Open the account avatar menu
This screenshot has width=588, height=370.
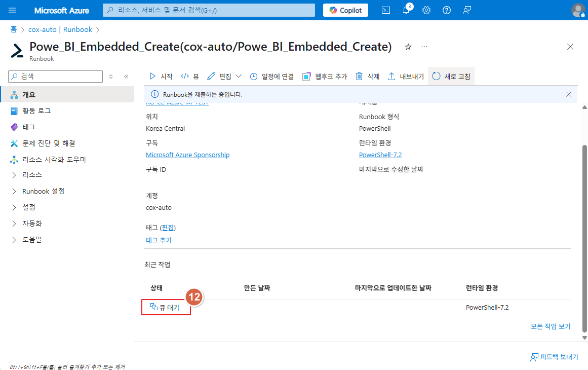[x=578, y=10]
